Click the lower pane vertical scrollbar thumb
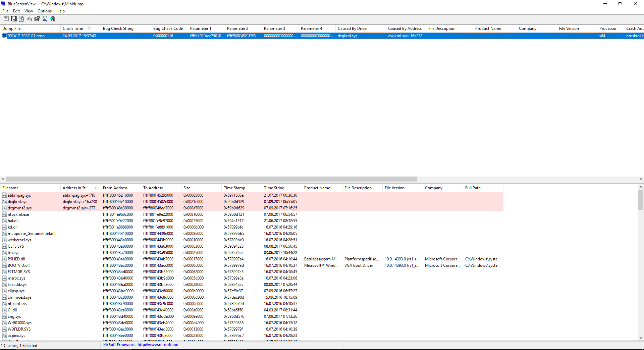The height and width of the screenshot is (350, 644). [641, 200]
